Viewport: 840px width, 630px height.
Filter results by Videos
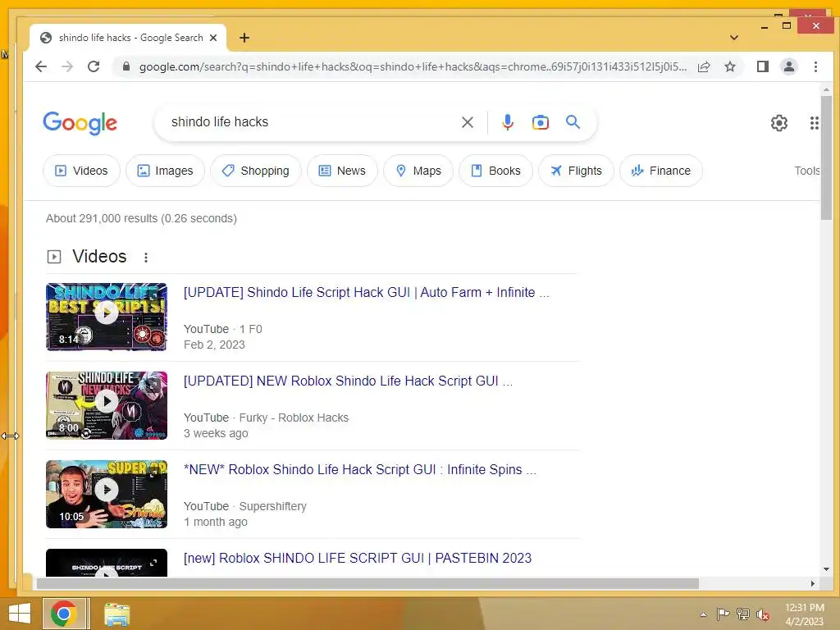pos(81,171)
